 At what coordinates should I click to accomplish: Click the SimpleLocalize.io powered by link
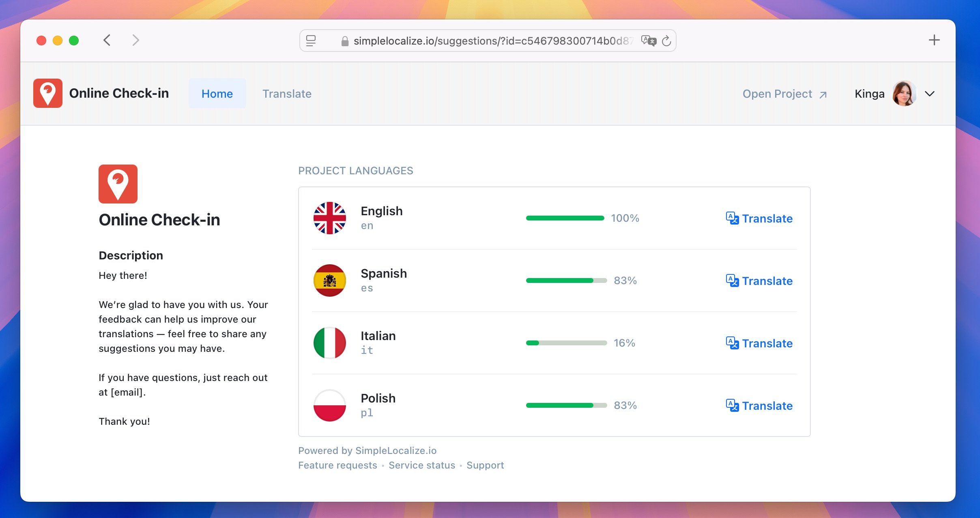pos(367,450)
